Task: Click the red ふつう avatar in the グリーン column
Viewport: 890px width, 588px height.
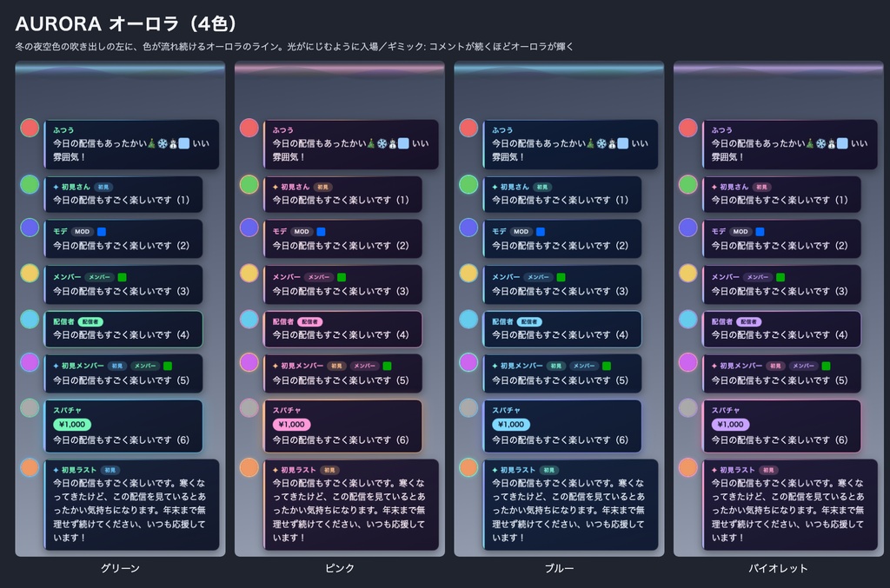Action: [30, 128]
